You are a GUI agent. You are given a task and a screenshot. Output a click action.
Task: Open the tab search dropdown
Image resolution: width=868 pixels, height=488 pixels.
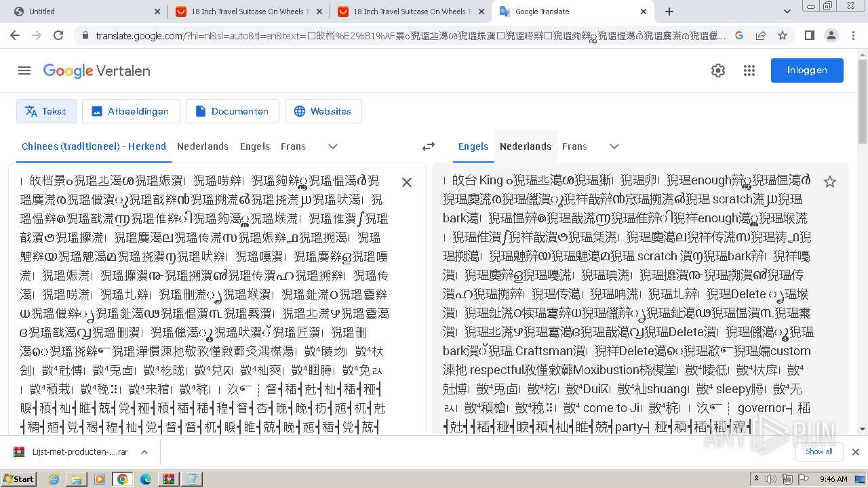point(787,12)
